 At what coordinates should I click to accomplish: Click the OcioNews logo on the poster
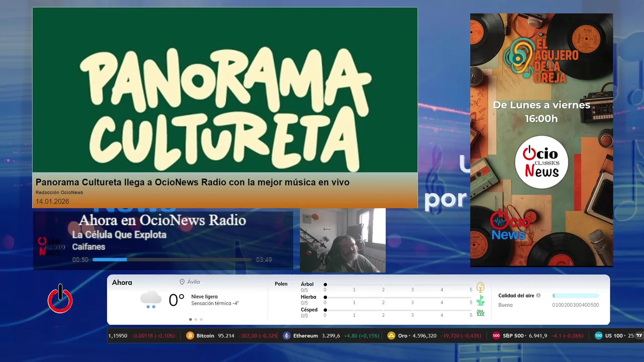509,225
